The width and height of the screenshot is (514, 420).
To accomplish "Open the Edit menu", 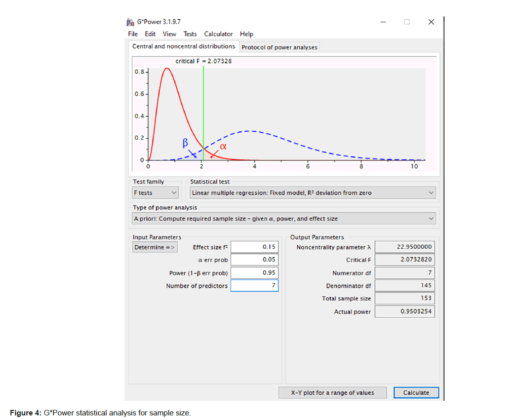I will click(150, 34).
